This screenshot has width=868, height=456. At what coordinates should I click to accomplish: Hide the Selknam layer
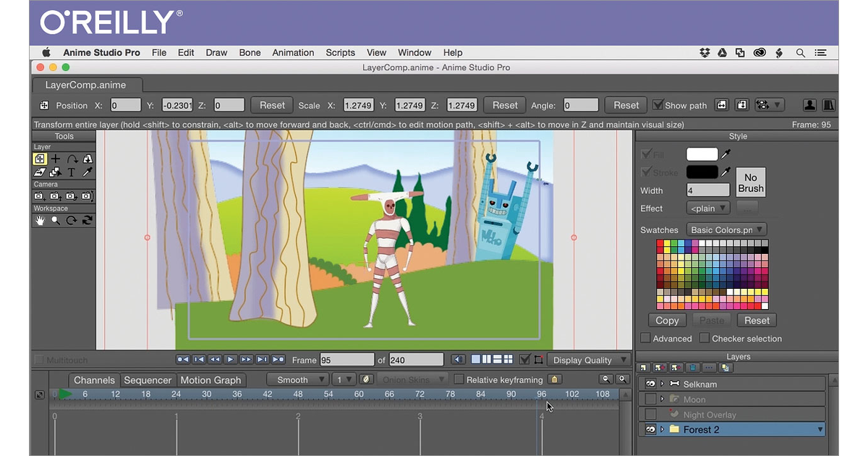pyautogui.click(x=650, y=383)
